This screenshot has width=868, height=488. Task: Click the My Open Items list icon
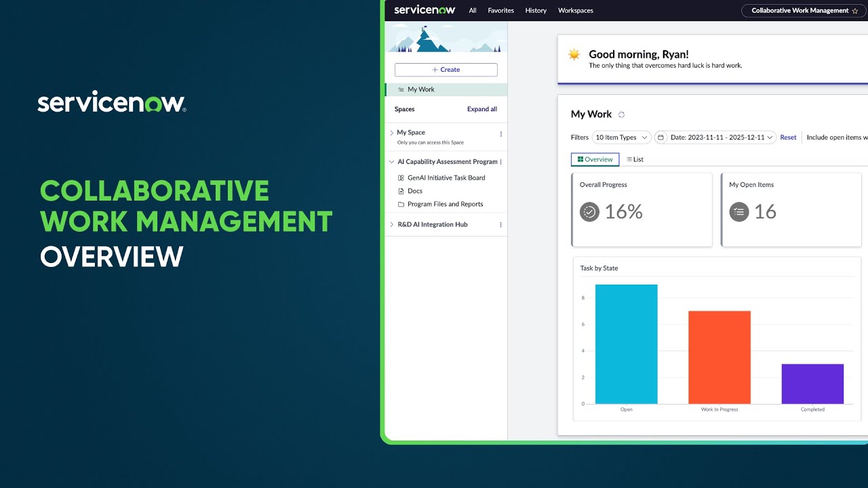pos(739,211)
